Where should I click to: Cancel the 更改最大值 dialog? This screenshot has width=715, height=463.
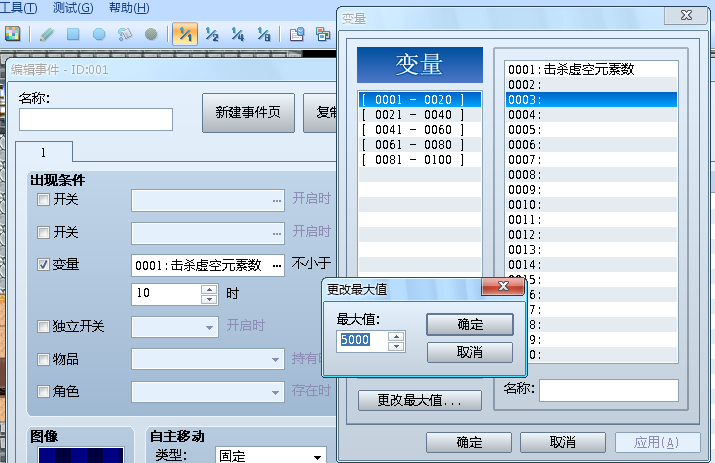click(x=470, y=352)
